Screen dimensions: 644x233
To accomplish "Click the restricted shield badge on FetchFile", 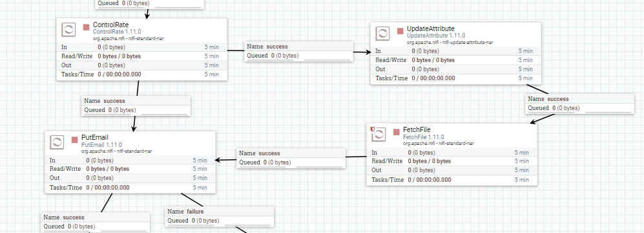I will [373, 129].
